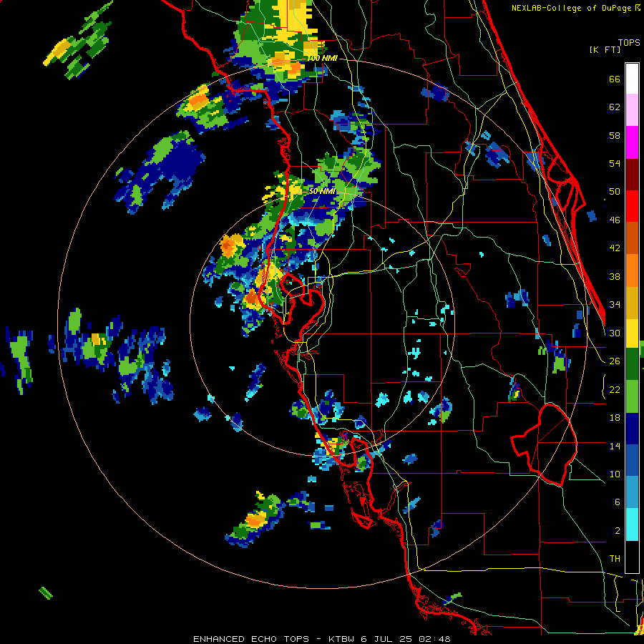
Task: Click the 26 legend value
Action: pyautogui.click(x=615, y=361)
